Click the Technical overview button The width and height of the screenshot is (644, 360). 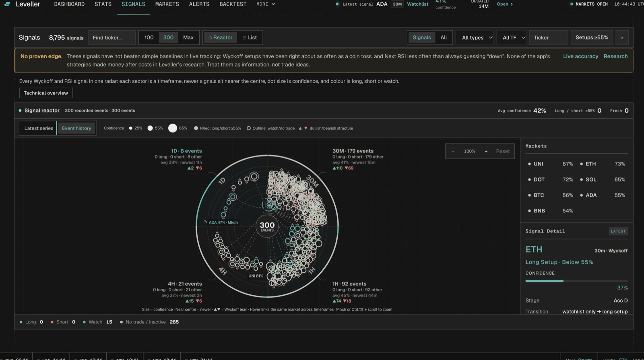[46, 93]
